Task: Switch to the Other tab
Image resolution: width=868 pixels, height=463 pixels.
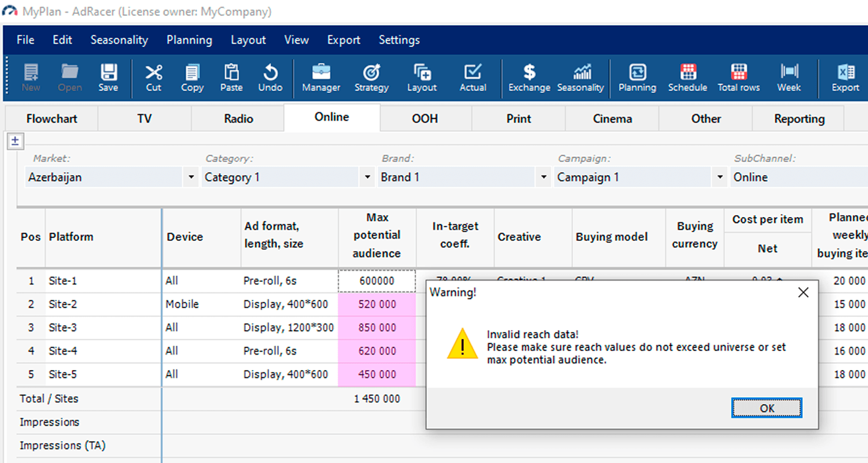Action: tap(706, 119)
